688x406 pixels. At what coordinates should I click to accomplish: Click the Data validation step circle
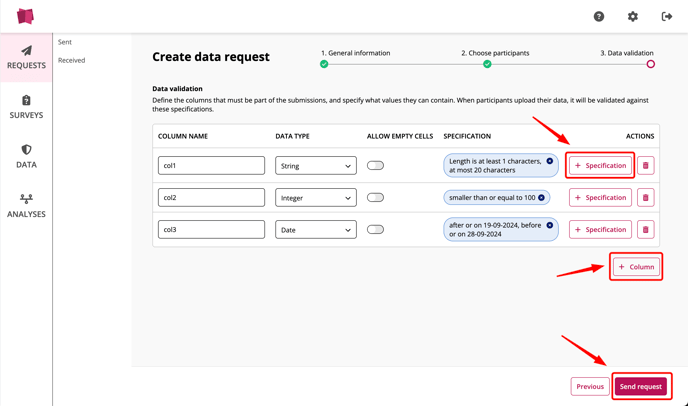coord(650,64)
